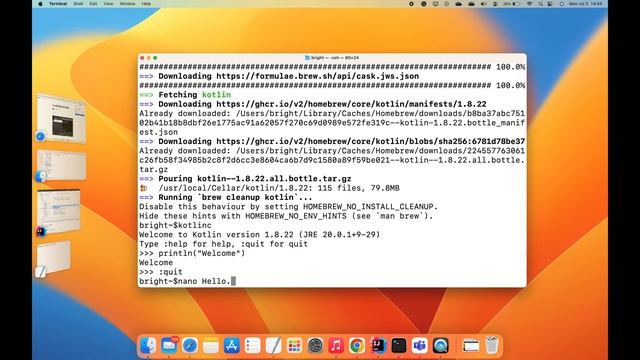
Task: Open the Mail app in the Dock
Action: click(x=169, y=346)
